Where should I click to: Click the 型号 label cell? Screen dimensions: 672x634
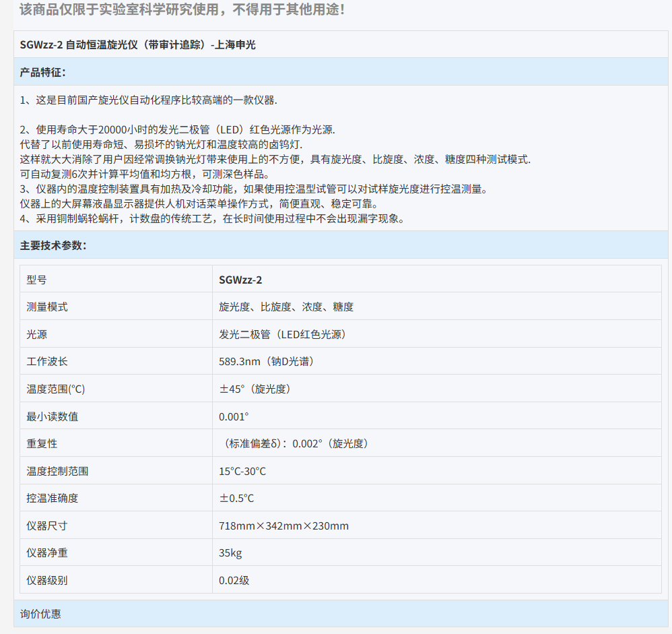[36, 280]
